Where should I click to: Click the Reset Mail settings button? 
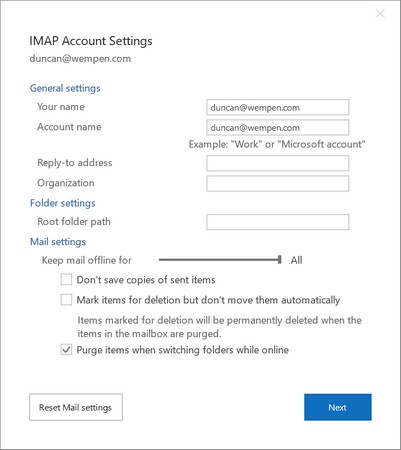(x=76, y=407)
